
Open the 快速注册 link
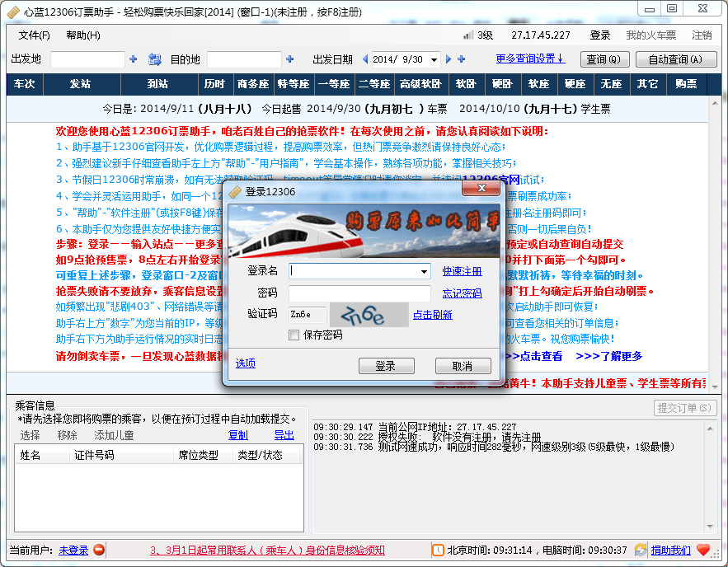pyautogui.click(x=462, y=271)
